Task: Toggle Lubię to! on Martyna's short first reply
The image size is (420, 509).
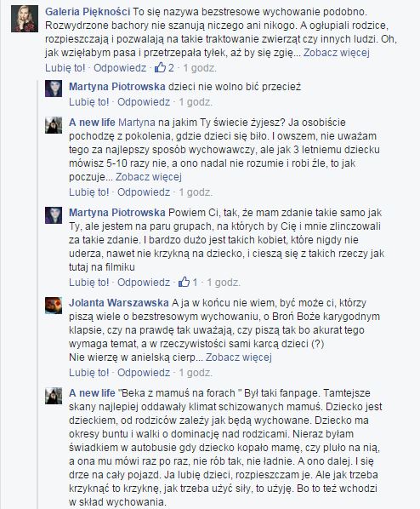Action: click(x=89, y=102)
